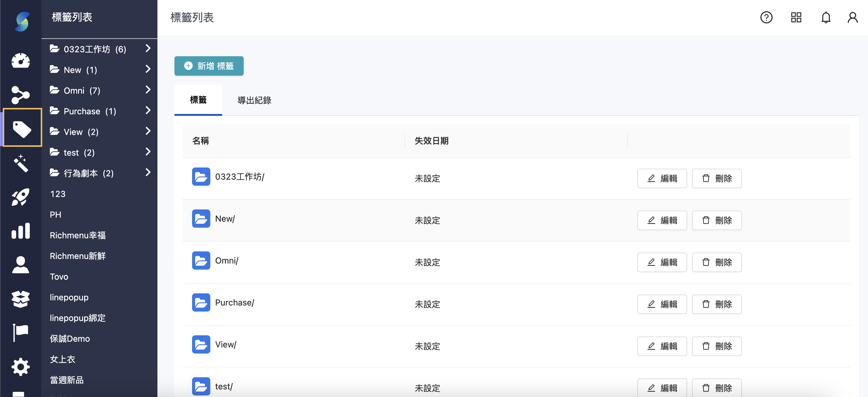Screen dimensions: 868x397
Task: Select the 標籤 tab
Action: (x=198, y=100)
